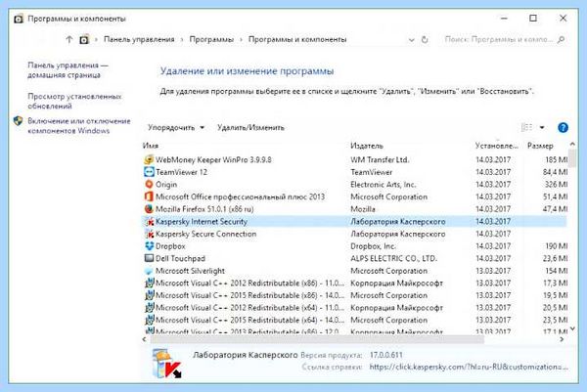
Task: Click the Origin program icon
Action: 149,185
